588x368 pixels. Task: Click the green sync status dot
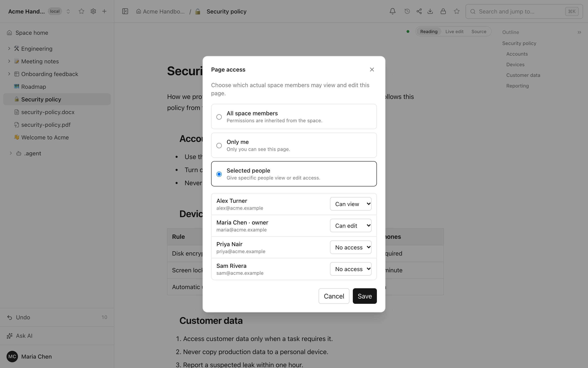(408, 31)
